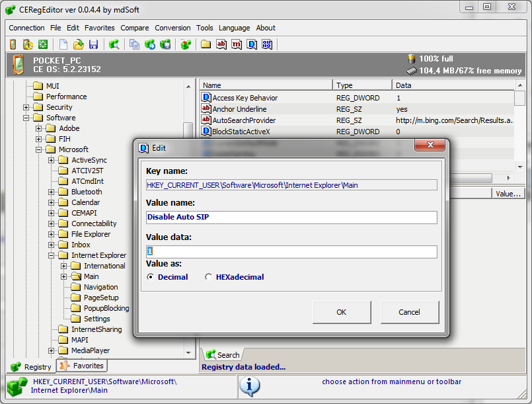Click the memory chip icon beside free memory
This screenshot has height=404, width=532.
click(x=411, y=71)
